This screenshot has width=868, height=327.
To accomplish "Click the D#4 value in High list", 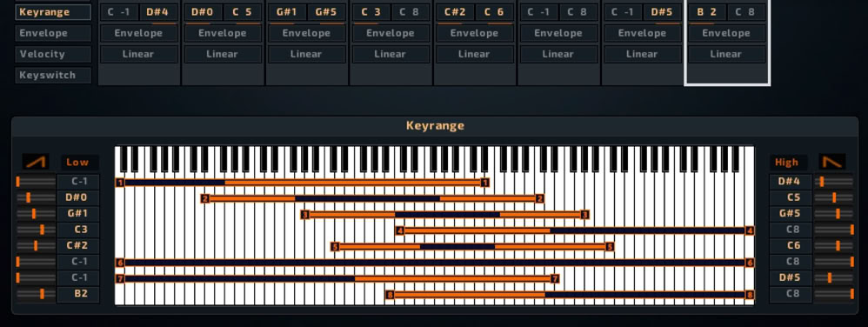I will click(x=791, y=182).
